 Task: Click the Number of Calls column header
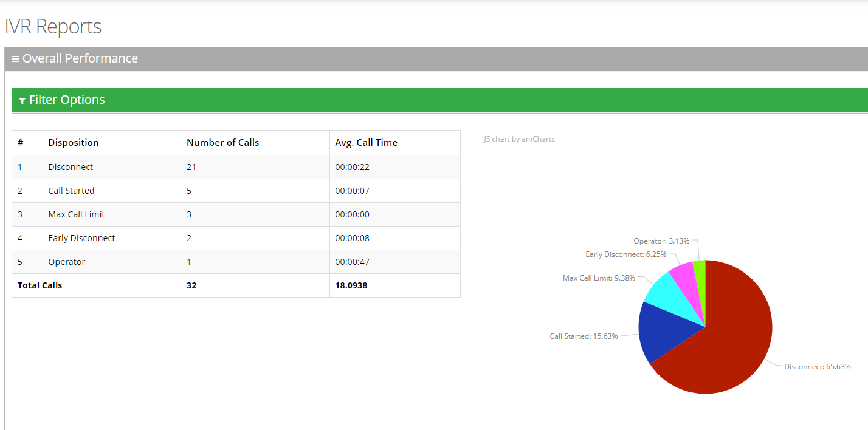coord(222,143)
